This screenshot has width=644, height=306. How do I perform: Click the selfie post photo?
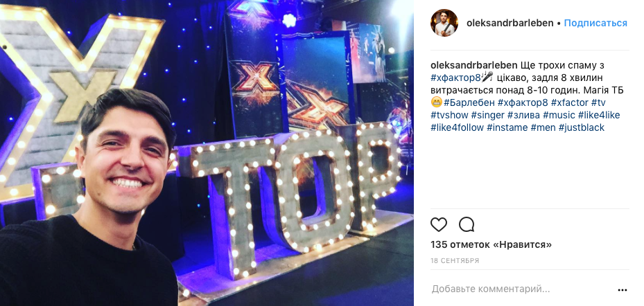207,153
